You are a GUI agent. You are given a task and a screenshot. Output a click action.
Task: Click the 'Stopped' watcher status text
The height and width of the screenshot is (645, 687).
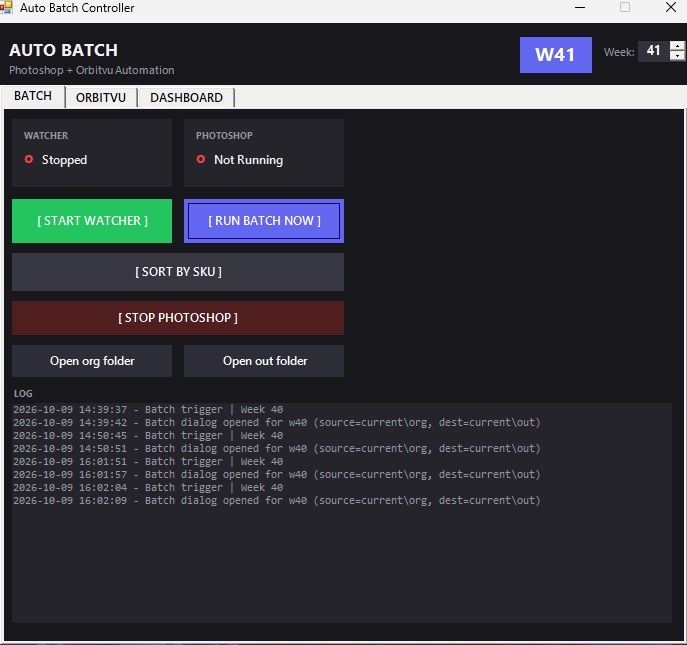[x=64, y=160]
